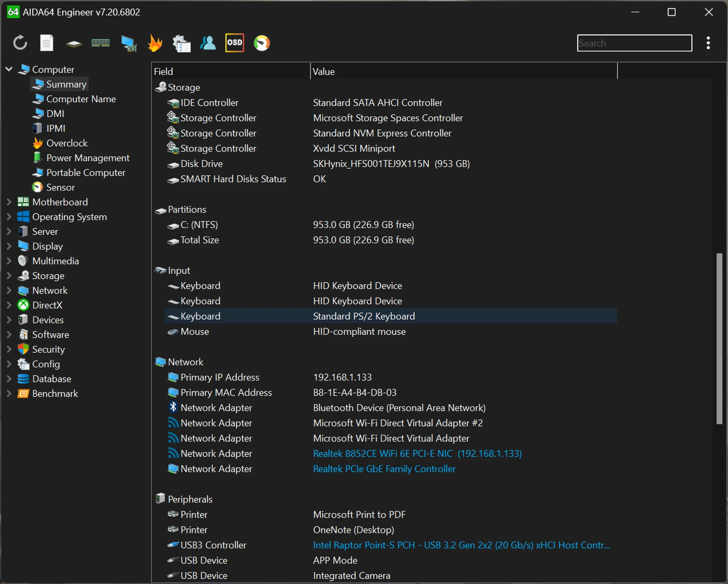Open the report wizard computer icon

[x=182, y=43]
